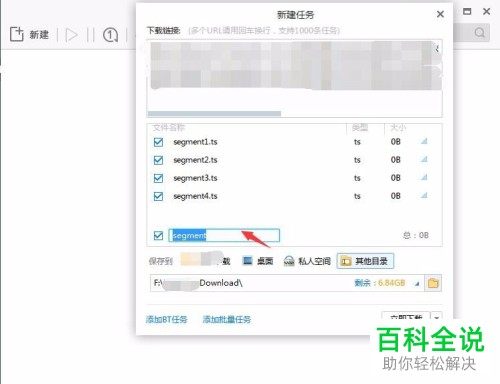Click the blurred default download location option
Screen dimensions: 500x384
pyautogui.click(x=206, y=260)
